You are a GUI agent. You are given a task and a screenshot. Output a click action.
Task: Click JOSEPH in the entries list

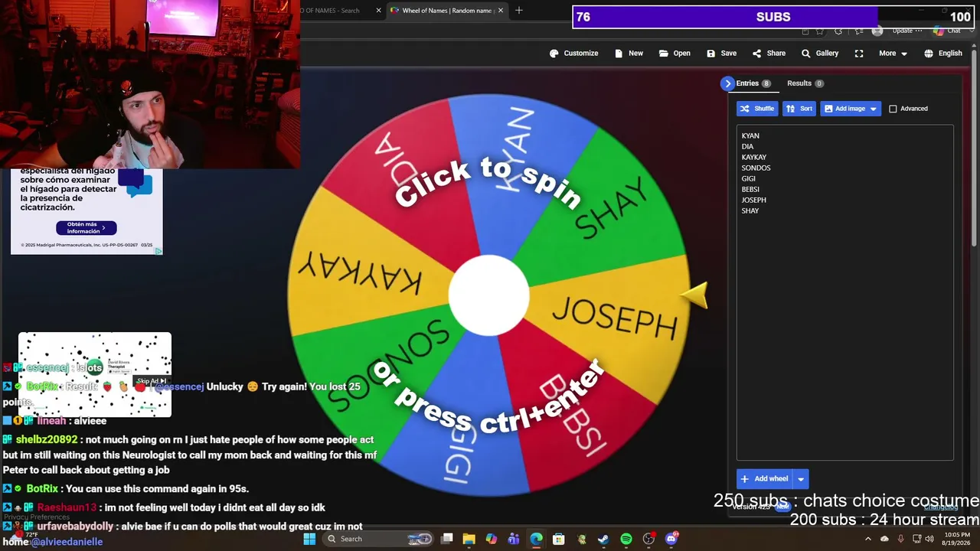[x=754, y=201]
